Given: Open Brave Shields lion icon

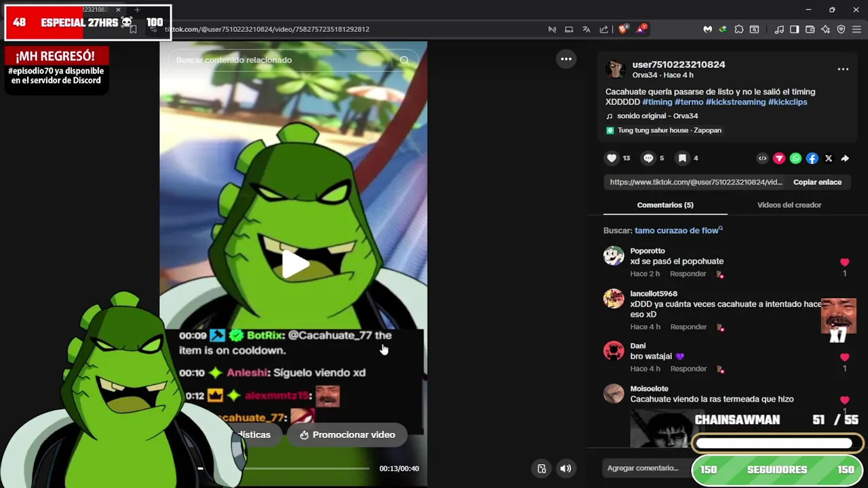Looking at the screenshot, I should [x=623, y=29].
